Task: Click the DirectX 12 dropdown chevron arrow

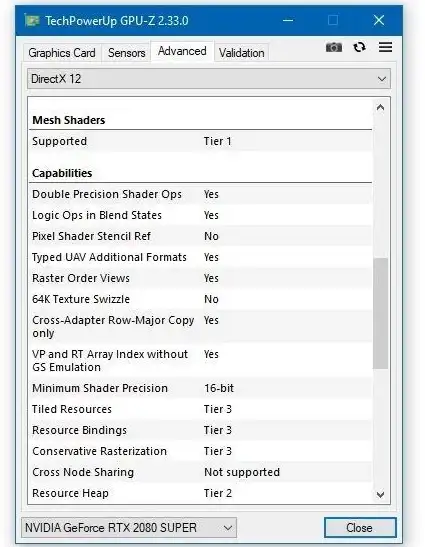Action: click(x=382, y=79)
